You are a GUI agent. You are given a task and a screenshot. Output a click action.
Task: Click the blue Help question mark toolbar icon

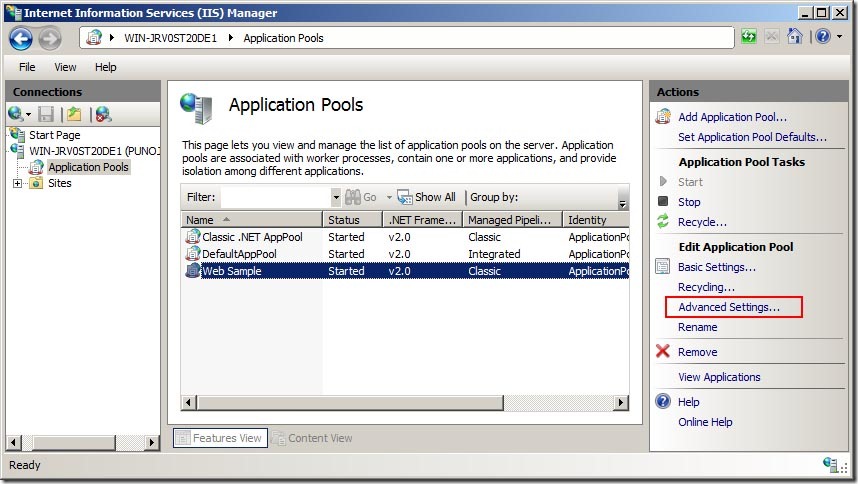[x=822, y=37]
